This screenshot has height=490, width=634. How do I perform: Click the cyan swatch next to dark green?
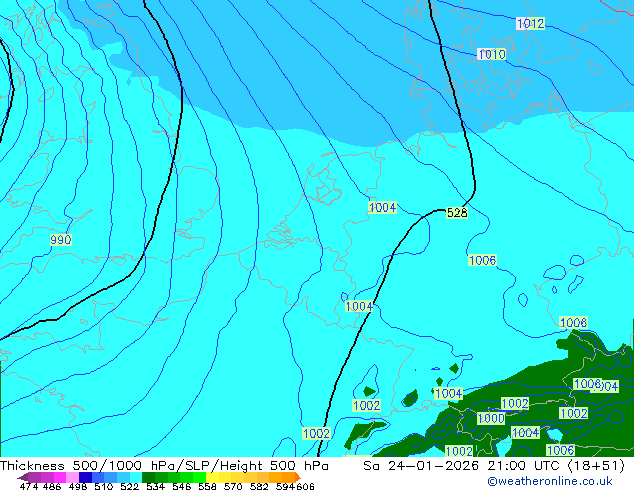(x=136, y=477)
